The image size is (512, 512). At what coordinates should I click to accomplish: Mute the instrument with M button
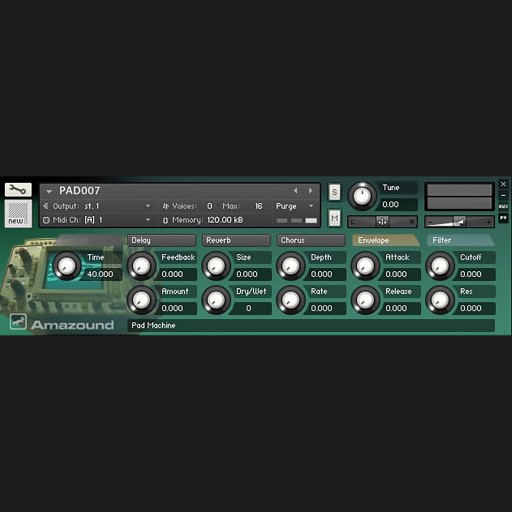point(334,218)
